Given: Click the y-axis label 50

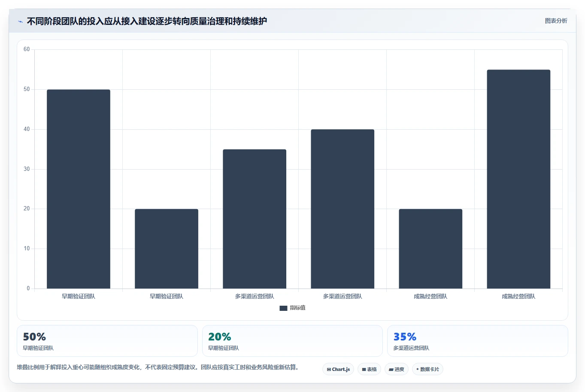Looking at the screenshot, I should [27, 89].
